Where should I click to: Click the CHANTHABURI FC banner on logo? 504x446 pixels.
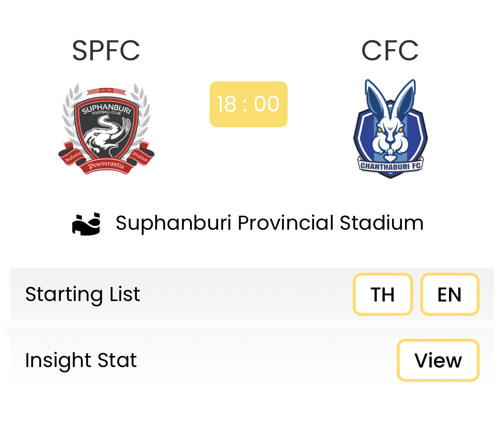point(390,166)
